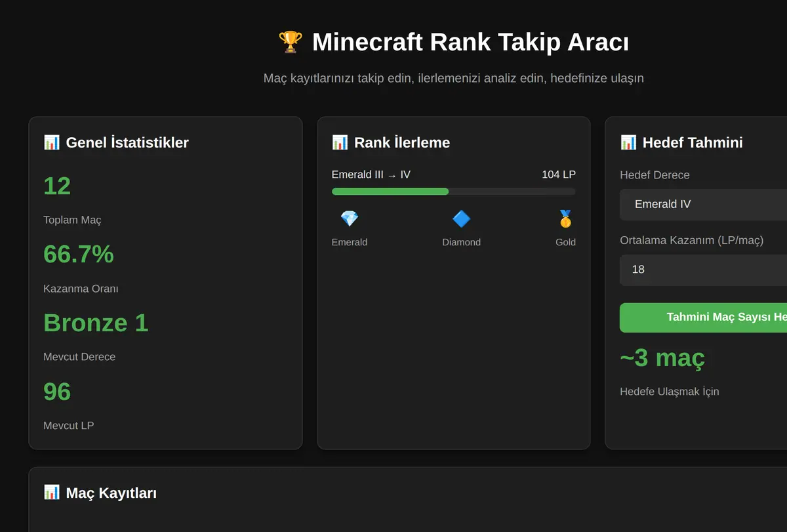Screen dimensions: 787x532
Task: Click the chart icon beside Hedef Tahmini
Action: (x=628, y=142)
